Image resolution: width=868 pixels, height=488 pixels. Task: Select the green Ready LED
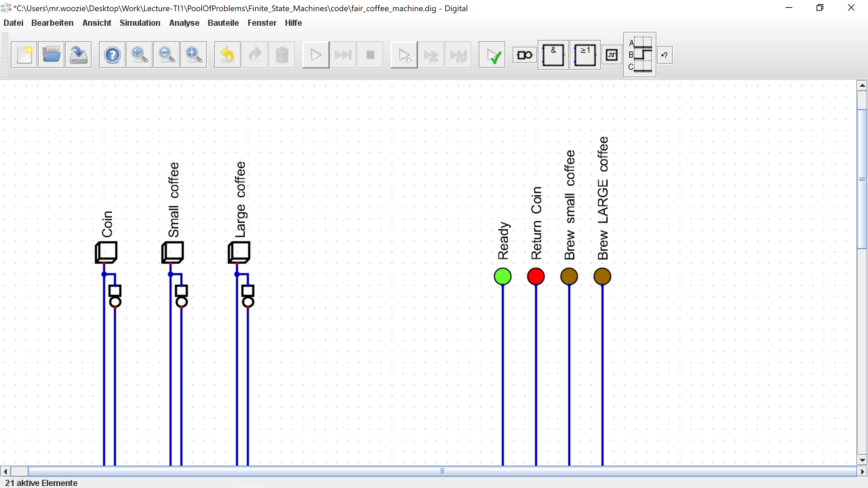(502, 276)
